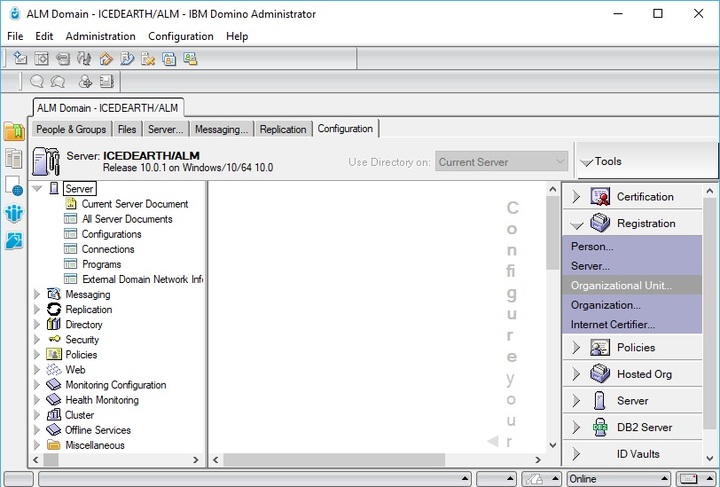Collapse the Server tree node
The width and height of the screenshot is (720, 487).
coord(37,189)
